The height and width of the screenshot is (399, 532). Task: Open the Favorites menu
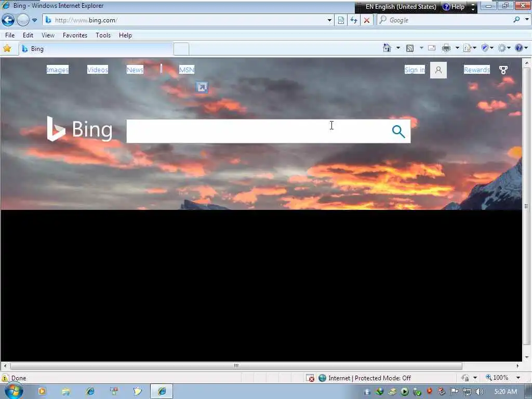pyautogui.click(x=75, y=35)
